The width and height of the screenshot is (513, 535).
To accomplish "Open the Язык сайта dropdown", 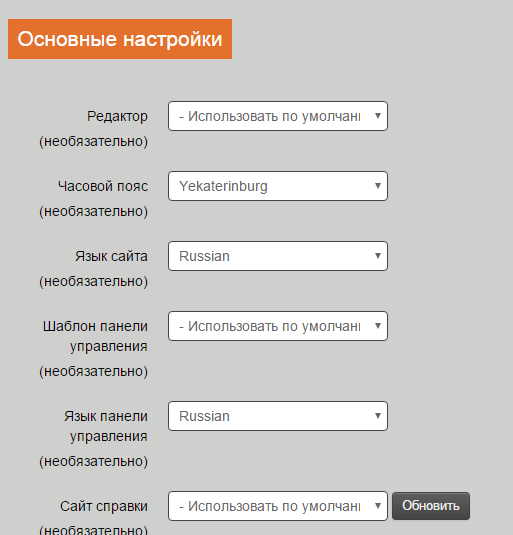I will tap(278, 256).
